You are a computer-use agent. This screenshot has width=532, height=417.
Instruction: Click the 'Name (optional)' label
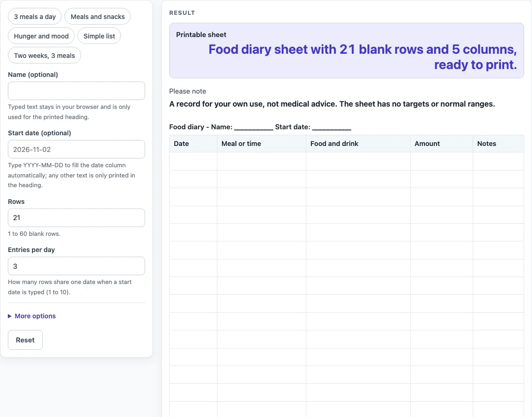tap(33, 75)
